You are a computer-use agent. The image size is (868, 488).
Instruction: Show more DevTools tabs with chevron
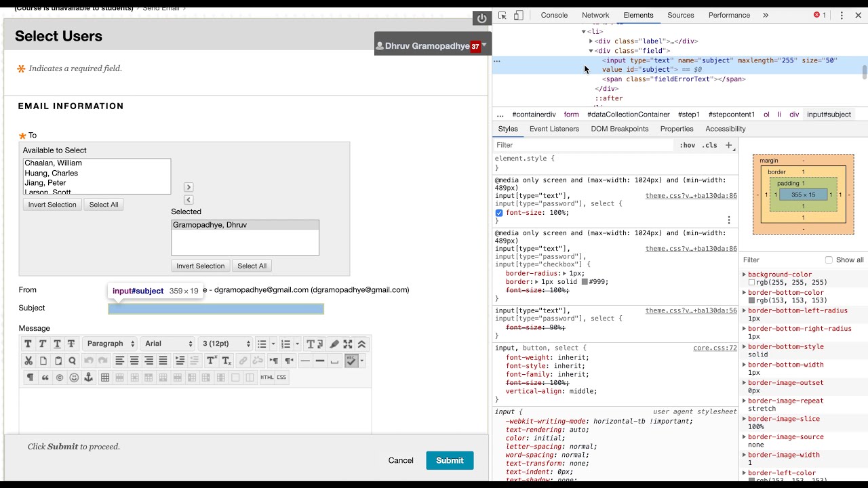[766, 15]
